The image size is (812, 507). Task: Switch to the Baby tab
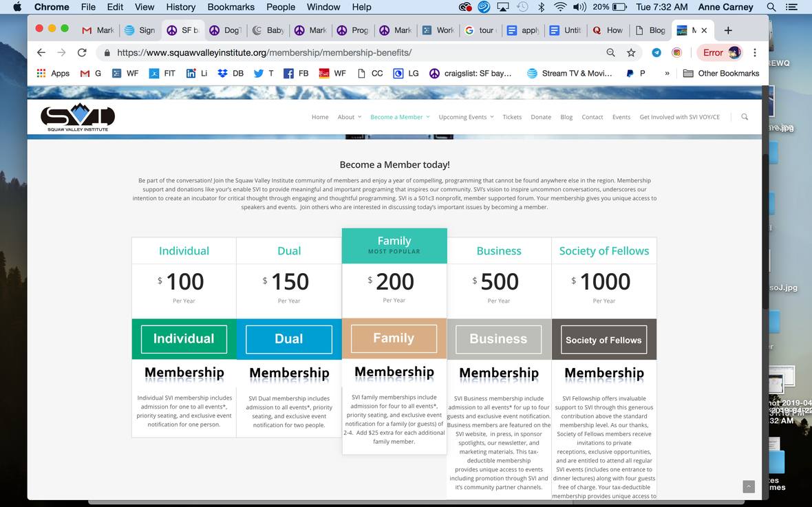[x=268, y=30]
